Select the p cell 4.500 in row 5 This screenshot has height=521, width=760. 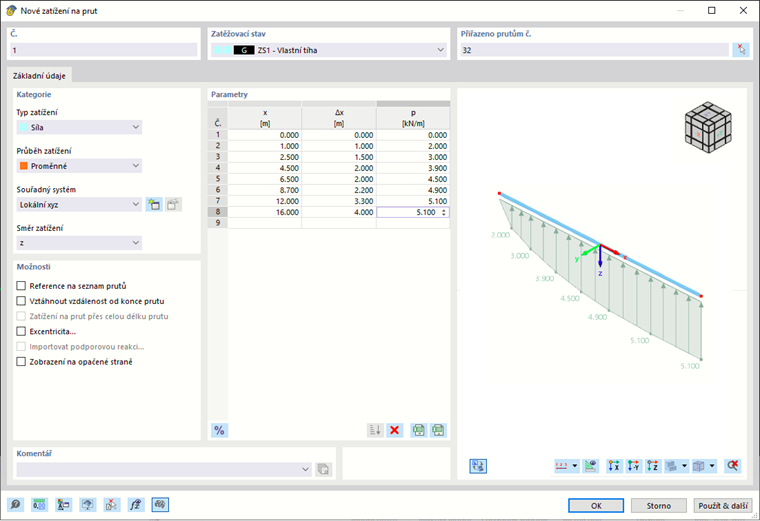(x=413, y=179)
